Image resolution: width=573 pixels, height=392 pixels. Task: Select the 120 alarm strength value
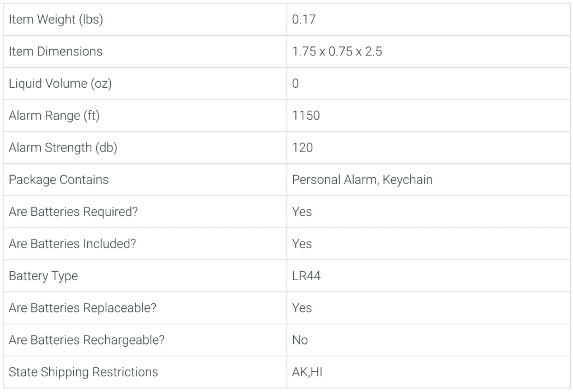tap(302, 148)
